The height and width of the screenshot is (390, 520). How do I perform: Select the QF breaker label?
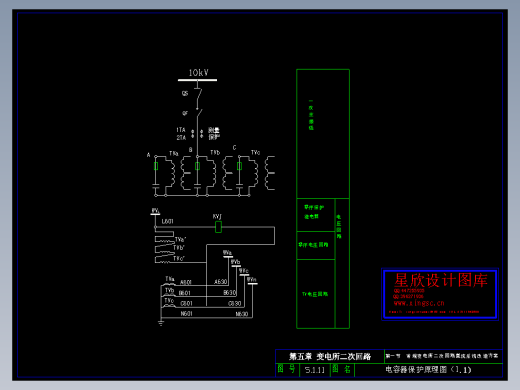coord(185,113)
